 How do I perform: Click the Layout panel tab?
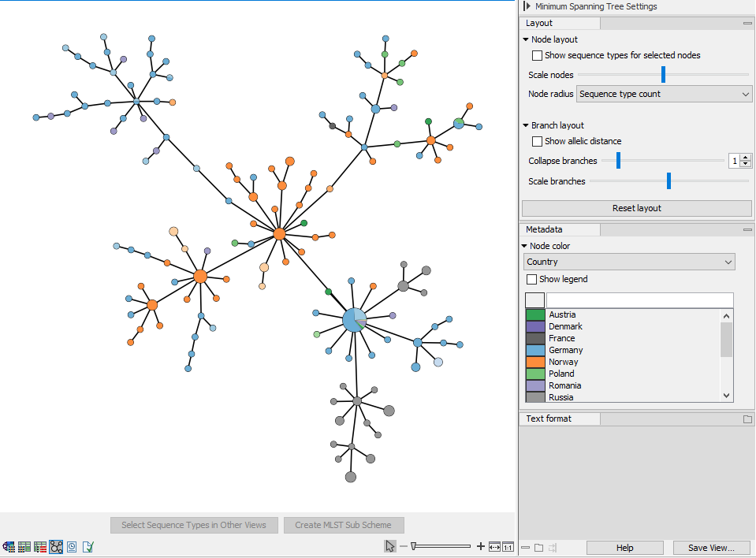pyautogui.click(x=540, y=24)
